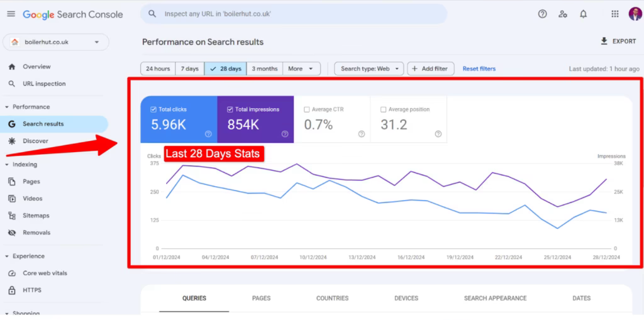
Task: Click the Search results Google G icon
Action: pyautogui.click(x=12, y=124)
